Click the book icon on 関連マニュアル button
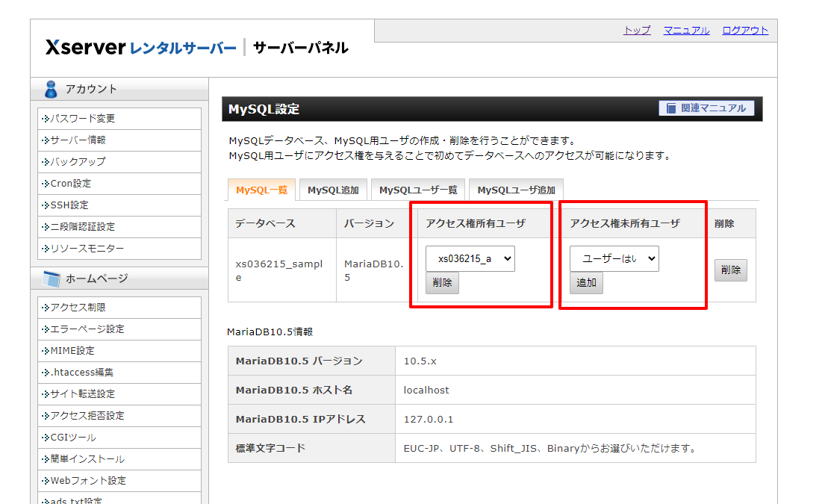Viewport: 825px width, 504px height. coord(670,108)
